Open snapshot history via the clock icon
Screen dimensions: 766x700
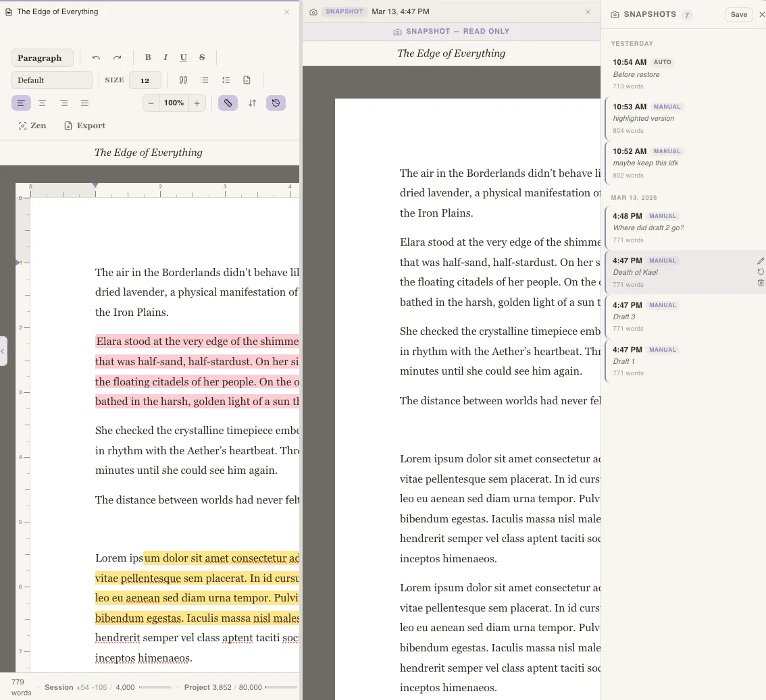tap(276, 103)
